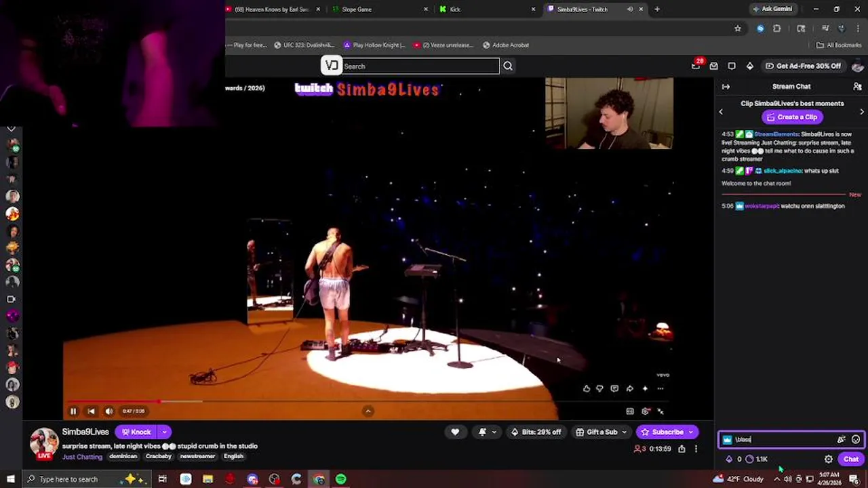
Task: Open chat settings gear icon
Action: pos(829,459)
